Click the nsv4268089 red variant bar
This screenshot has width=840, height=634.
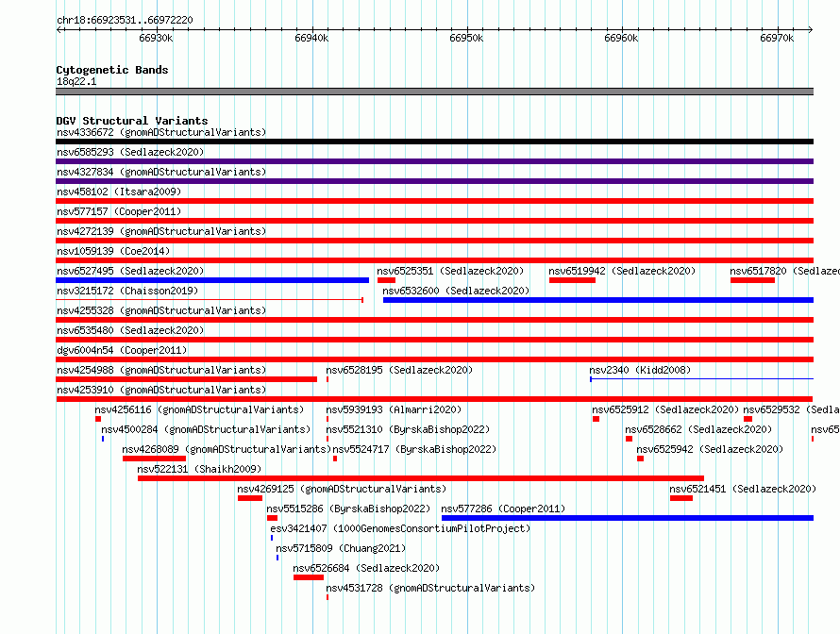coord(154,459)
